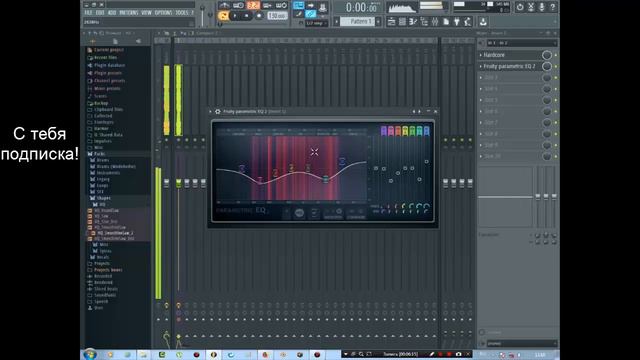The height and width of the screenshot is (360, 640).
Task: Click the purple band 1 color tab in EQ
Action: click(384, 131)
